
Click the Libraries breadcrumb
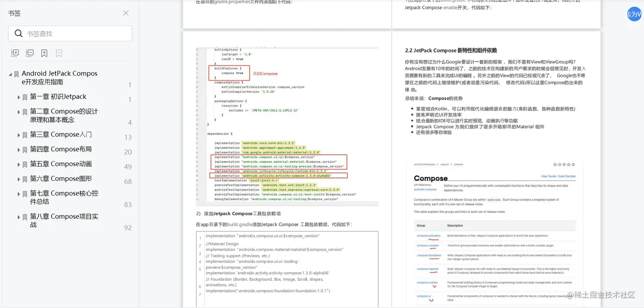pyautogui.click(x=458, y=164)
